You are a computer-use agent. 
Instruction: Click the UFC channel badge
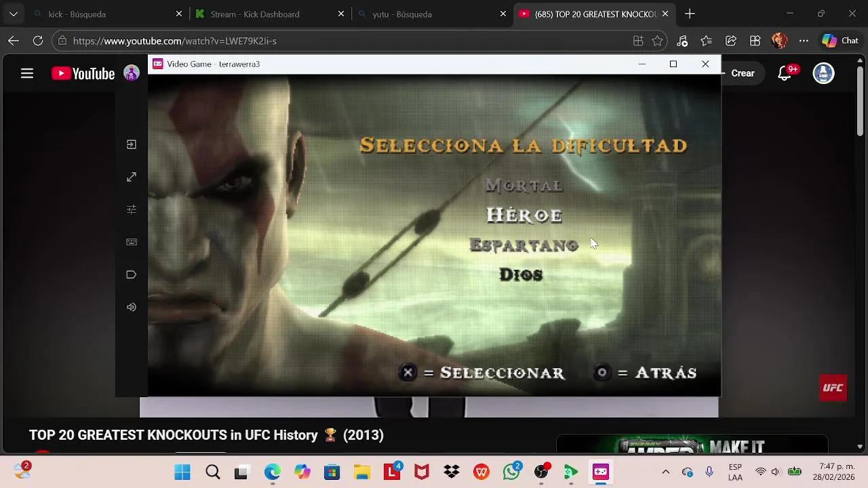[833, 388]
